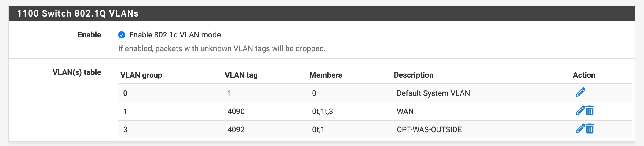The height and width of the screenshot is (146, 644).
Task: Click the "Enable 802.1q VLAN mode" label text
Action: (175, 35)
